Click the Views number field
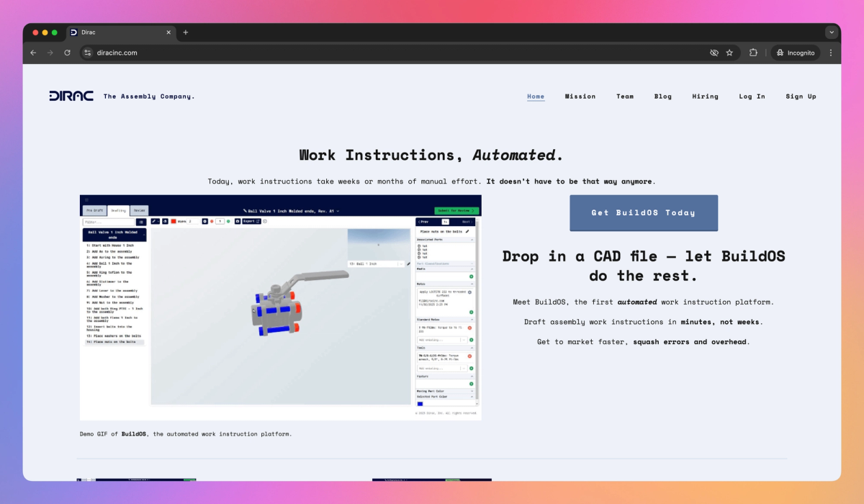864x504 pixels. (x=193, y=221)
